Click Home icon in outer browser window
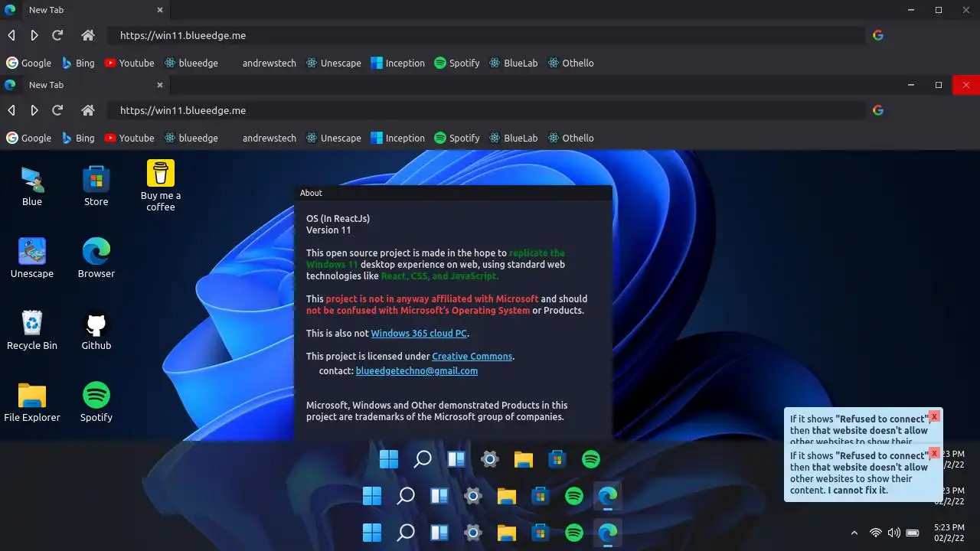This screenshot has height=551, width=980. coord(88,35)
